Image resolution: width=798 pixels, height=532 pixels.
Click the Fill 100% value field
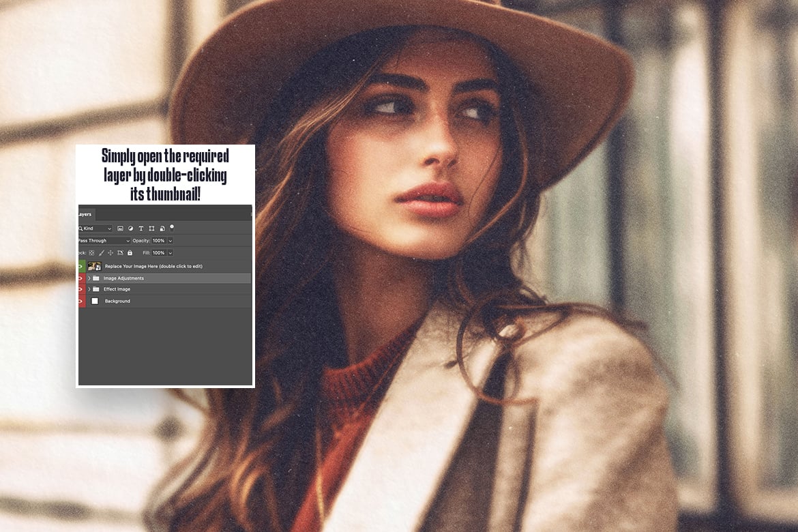(x=159, y=253)
